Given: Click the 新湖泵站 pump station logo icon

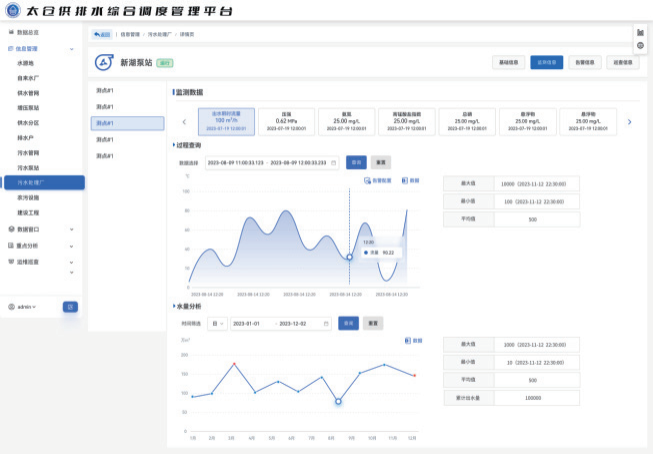Looking at the screenshot, I should 104,62.
